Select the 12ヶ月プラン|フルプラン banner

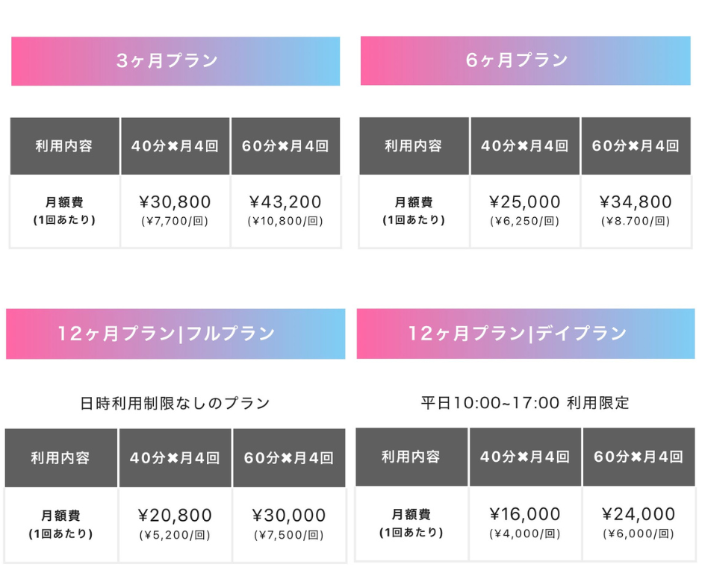(175, 334)
